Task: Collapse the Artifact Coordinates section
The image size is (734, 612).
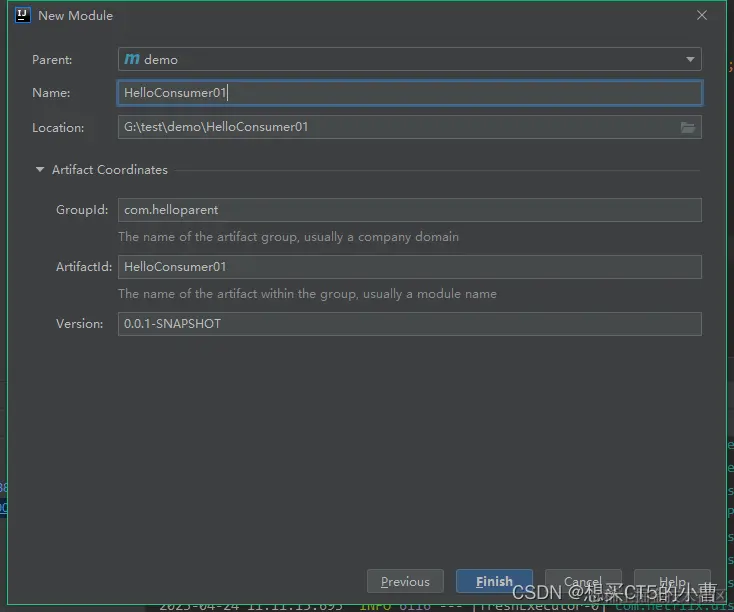Action: (x=40, y=170)
